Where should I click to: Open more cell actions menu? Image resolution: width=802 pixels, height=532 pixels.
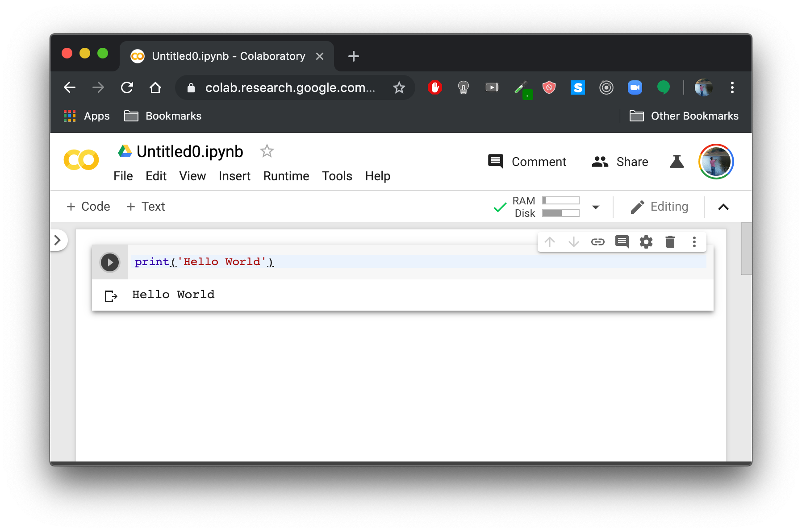click(694, 242)
